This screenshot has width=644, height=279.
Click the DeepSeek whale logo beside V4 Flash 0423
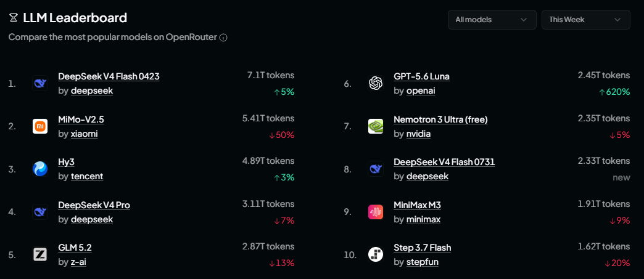(40, 83)
